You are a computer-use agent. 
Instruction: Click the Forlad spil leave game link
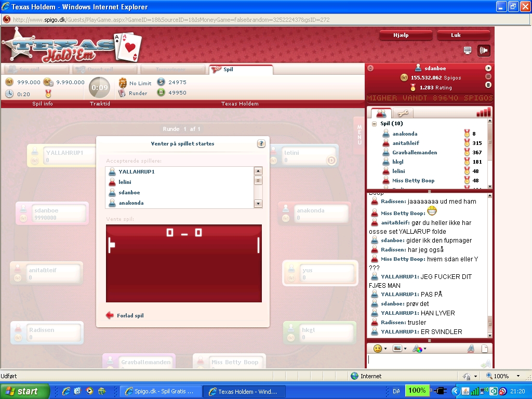click(x=130, y=315)
